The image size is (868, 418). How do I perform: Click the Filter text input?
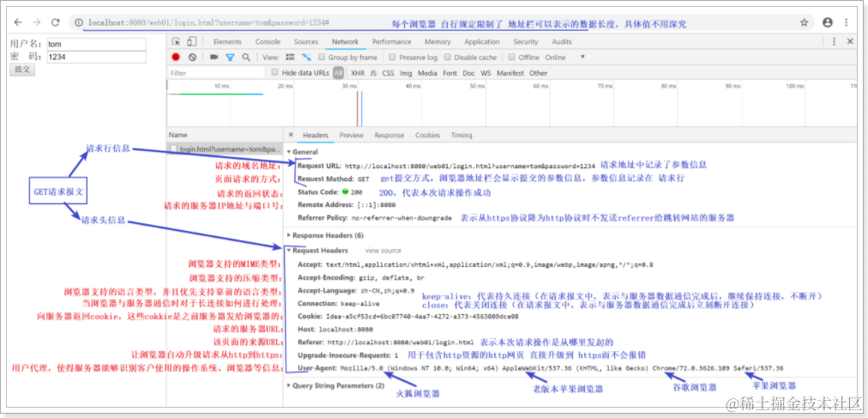pos(218,73)
